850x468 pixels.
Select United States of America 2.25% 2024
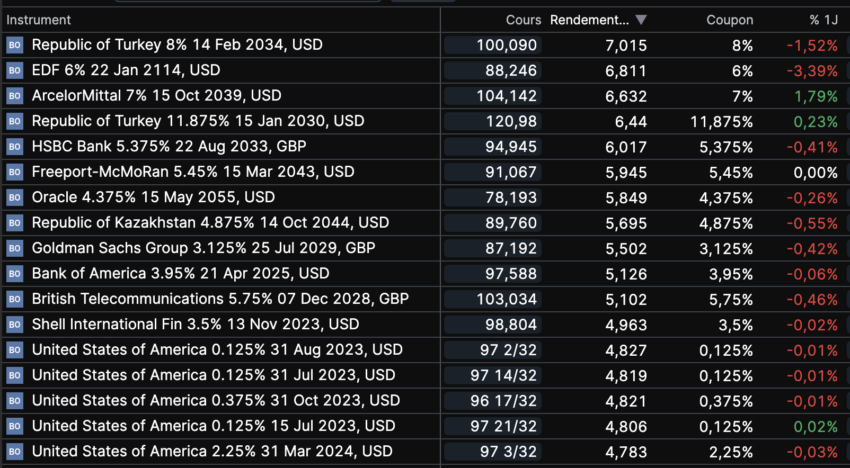coord(212,451)
